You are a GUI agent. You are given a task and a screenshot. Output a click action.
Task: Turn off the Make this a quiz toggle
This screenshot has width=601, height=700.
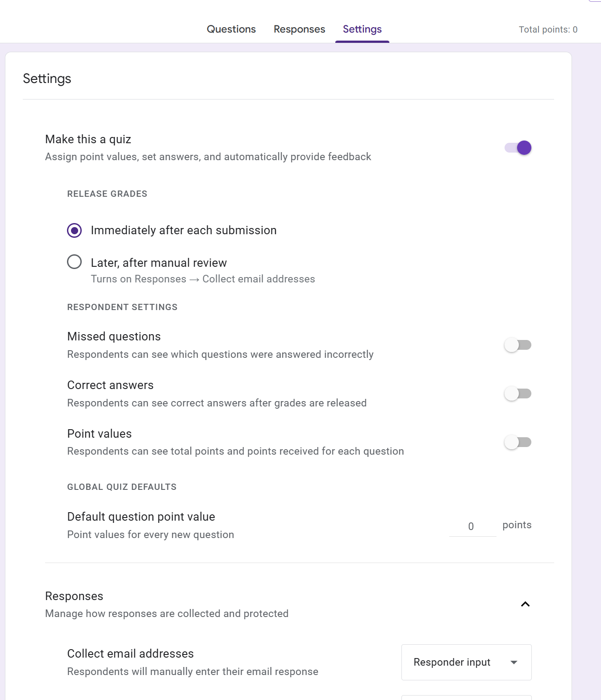pos(518,148)
